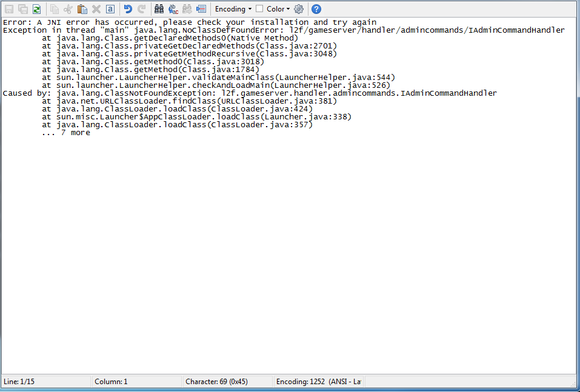Click the Undo arrow icon

128,9
